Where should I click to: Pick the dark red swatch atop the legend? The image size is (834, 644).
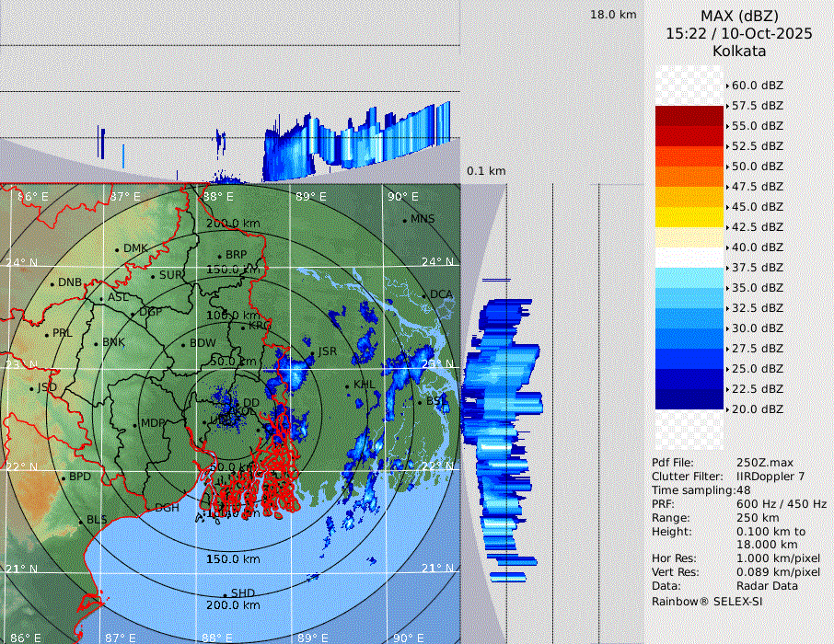tap(689, 115)
